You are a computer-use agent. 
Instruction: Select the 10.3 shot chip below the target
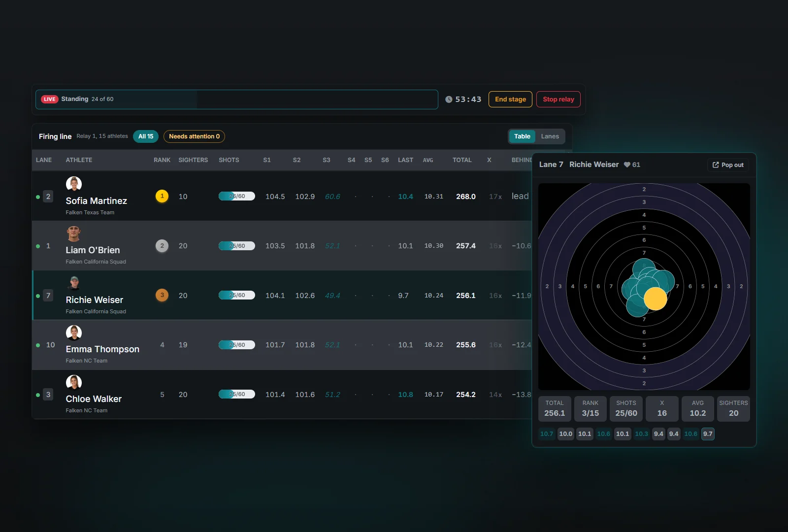coord(641,434)
